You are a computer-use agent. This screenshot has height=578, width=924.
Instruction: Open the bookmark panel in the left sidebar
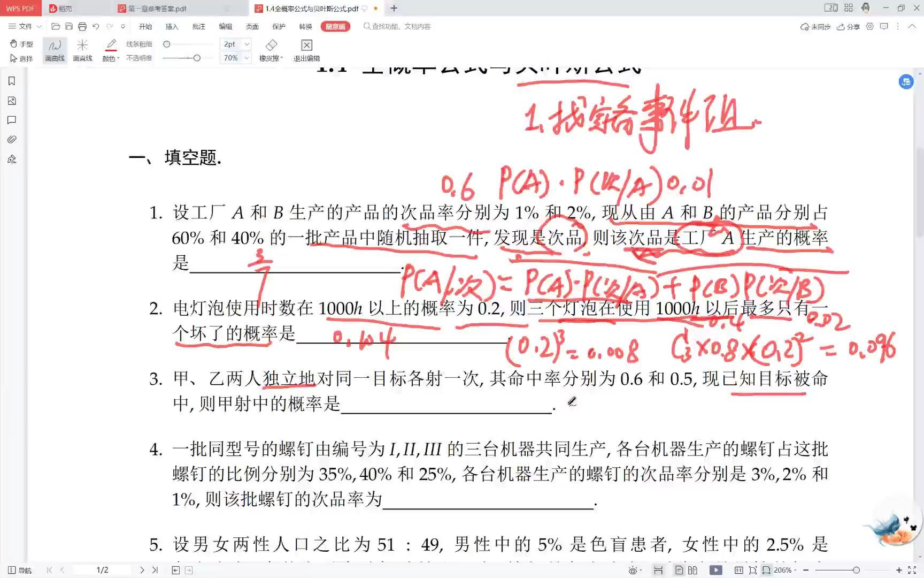click(11, 81)
